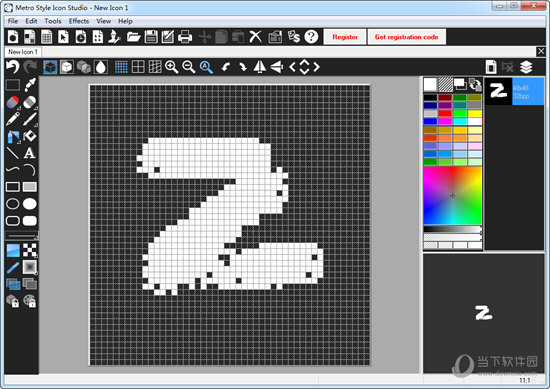
Task: Select the pencil drawing tool
Action: [x=13, y=119]
